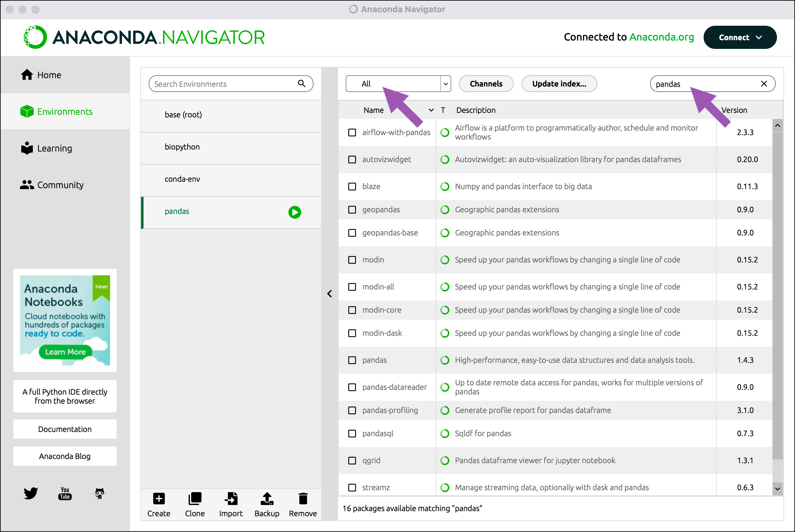The image size is (795, 532).
Task: Tick the pandas-profiling package checkbox
Action: (352, 410)
